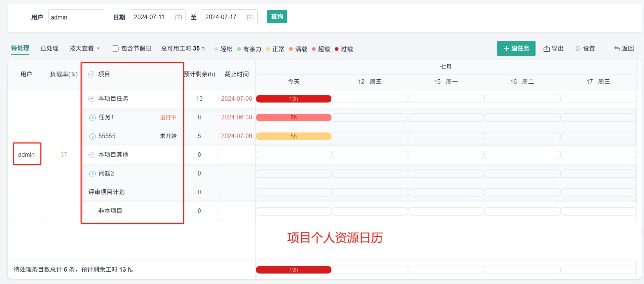The image size is (644, 284).
Task: Open settings via the 设置 gear icon
Action: click(578, 49)
